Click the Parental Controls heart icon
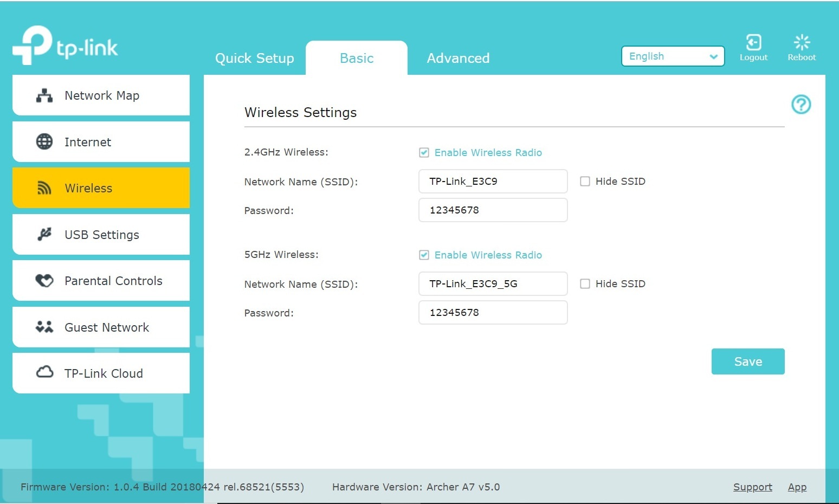Viewport: 839px width, 504px height. 44,281
